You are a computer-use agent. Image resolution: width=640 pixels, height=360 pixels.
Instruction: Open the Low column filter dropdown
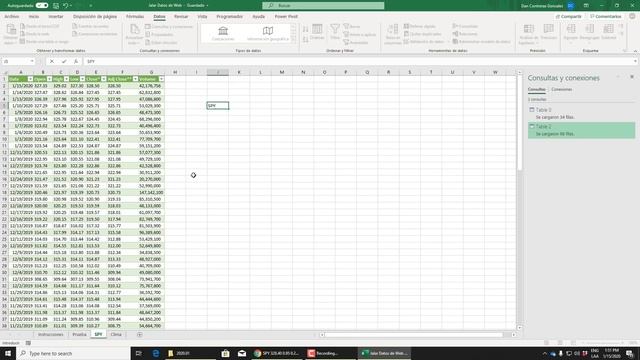pyautogui.click(x=82, y=79)
